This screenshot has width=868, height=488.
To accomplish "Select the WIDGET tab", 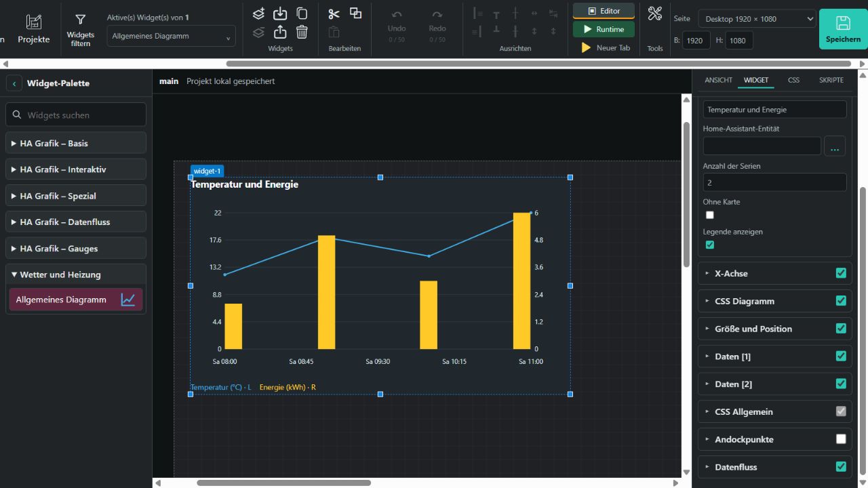I will coord(756,80).
